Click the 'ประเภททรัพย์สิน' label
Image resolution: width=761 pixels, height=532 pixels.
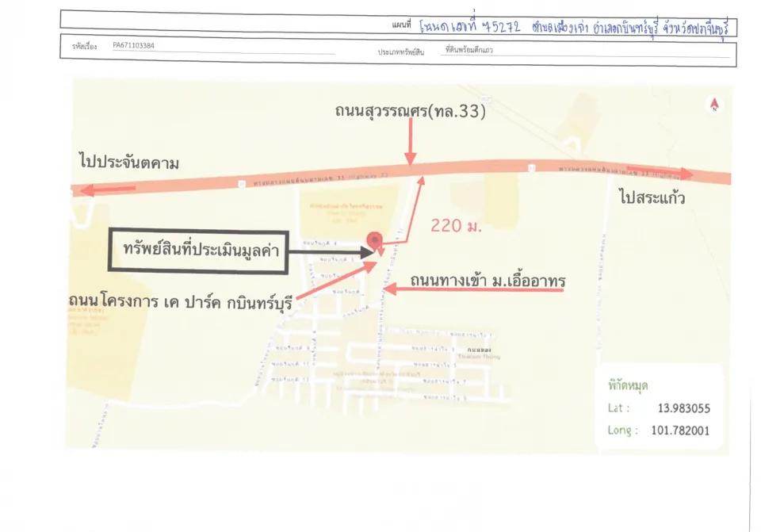pos(401,52)
